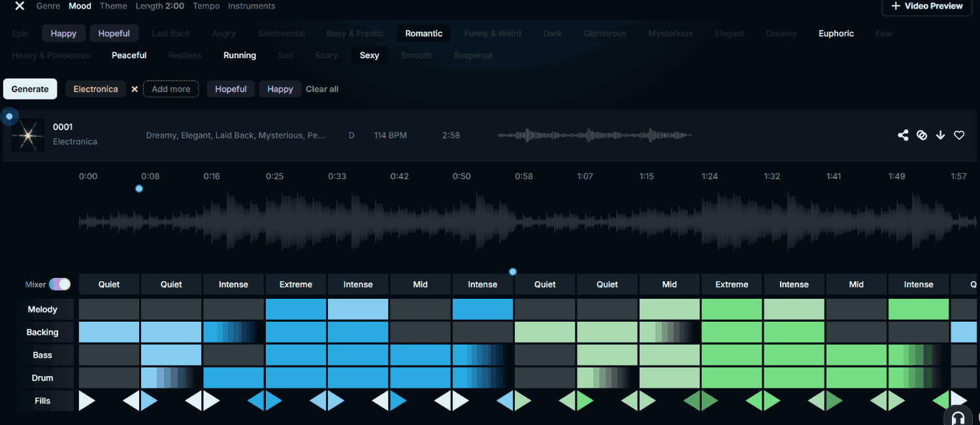Open similar tracks using the overlapping circles icon
This screenshot has width=980, height=425.
click(x=922, y=135)
